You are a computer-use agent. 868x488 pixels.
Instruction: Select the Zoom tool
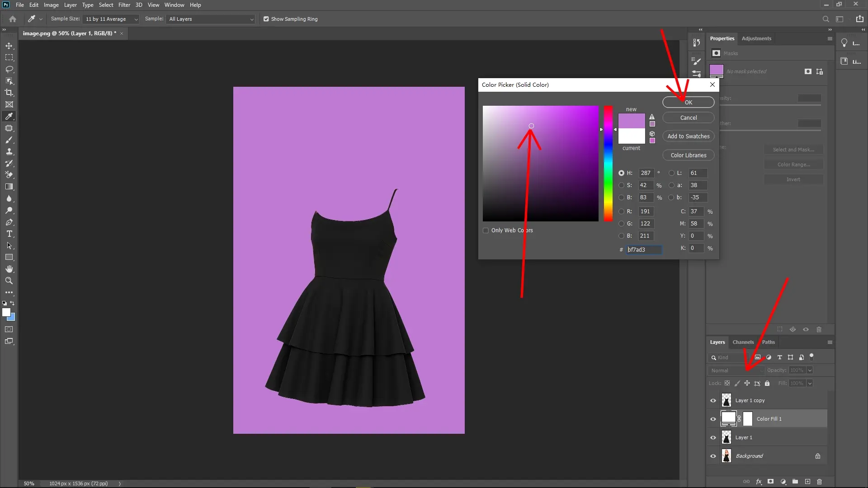click(9, 281)
